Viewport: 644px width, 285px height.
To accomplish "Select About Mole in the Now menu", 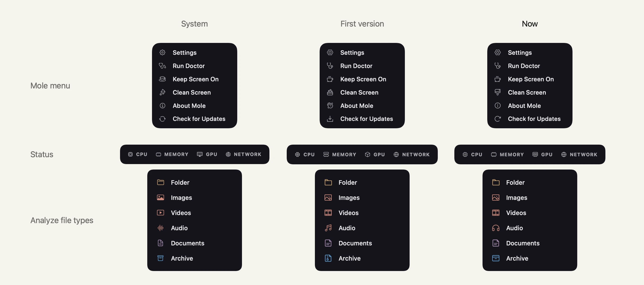I will 530,106.
